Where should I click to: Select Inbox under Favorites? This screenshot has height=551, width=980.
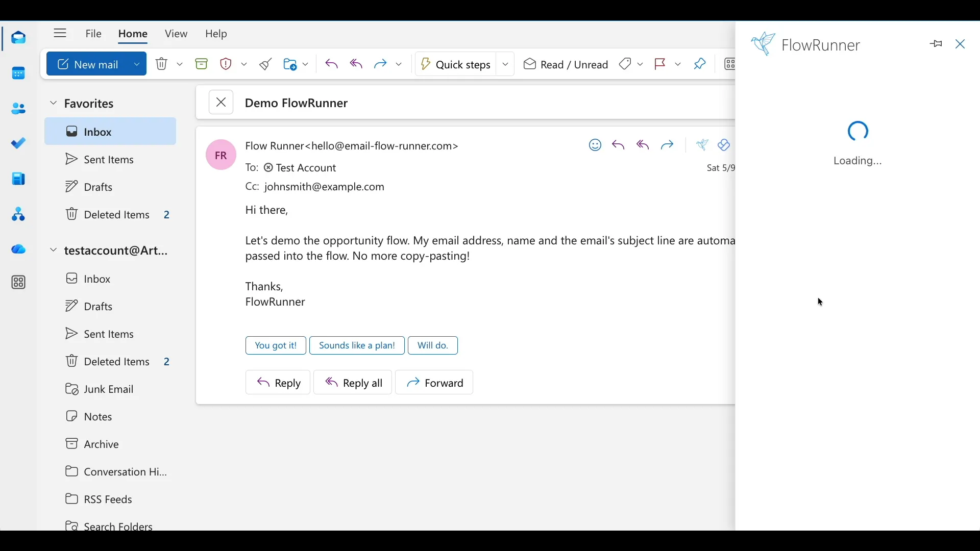[111, 132]
